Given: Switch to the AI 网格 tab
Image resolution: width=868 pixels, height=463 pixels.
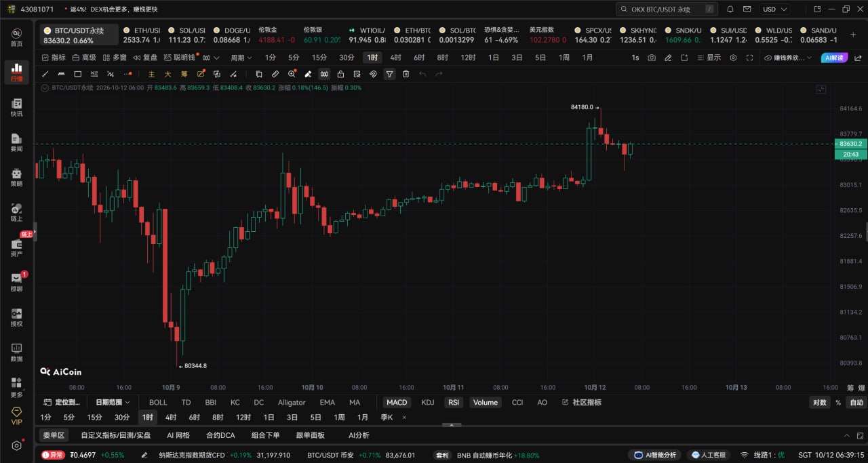Looking at the screenshot, I should [178, 435].
